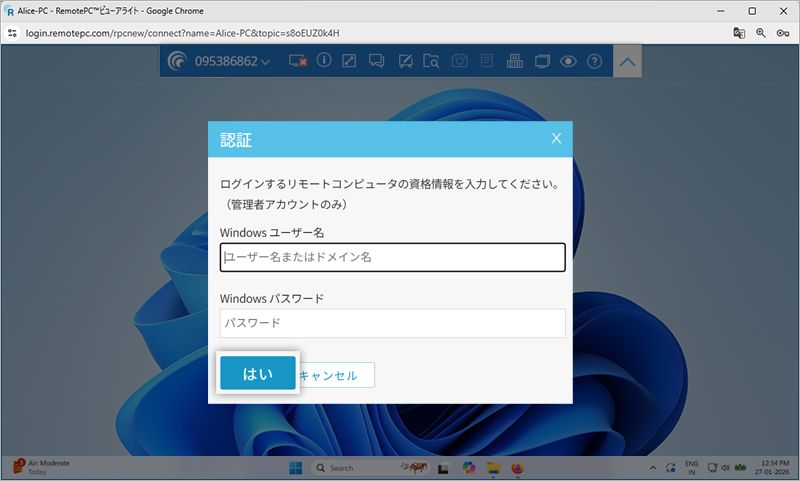Click the Ctrl+Alt+Del keyboard keys icon
800x481 pixels.
click(x=514, y=61)
